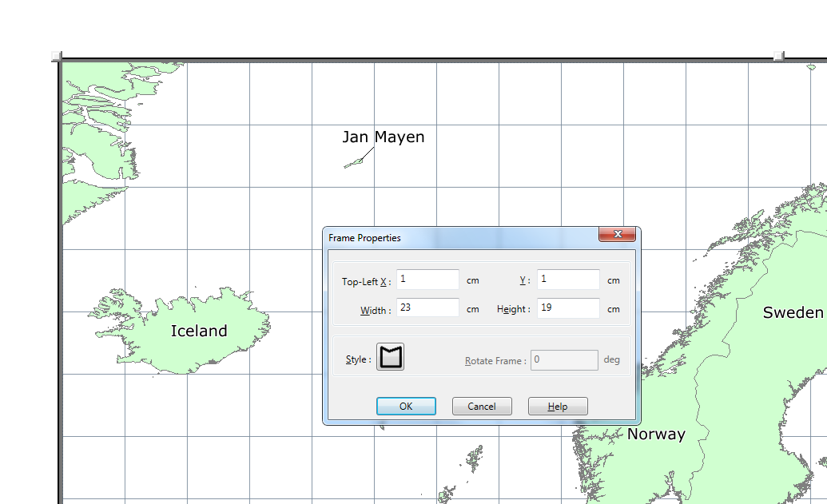Viewport: 827px width, 504px height.
Task: Select the Jan Mayen island shape
Action: click(354, 163)
